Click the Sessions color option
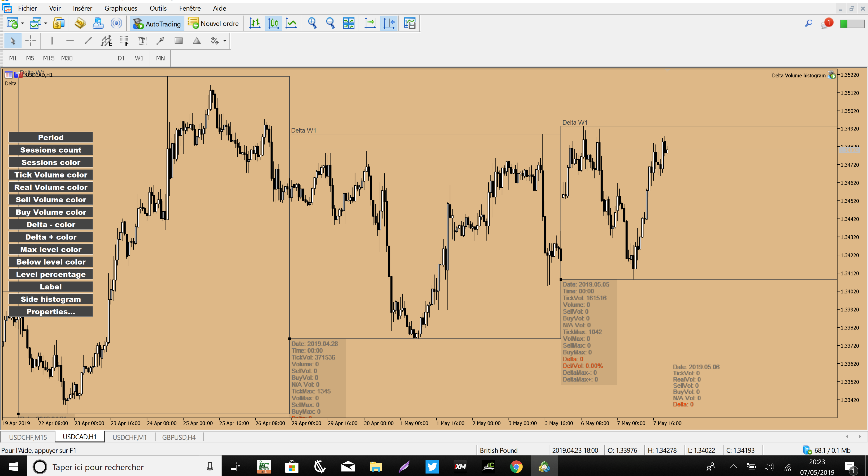This screenshot has width=868, height=476. pyautogui.click(x=51, y=162)
